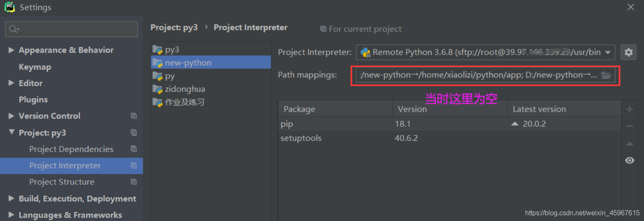The image size is (644, 221).
Task: Click the copy icon beside Project Interpreter
Action: tap(134, 165)
